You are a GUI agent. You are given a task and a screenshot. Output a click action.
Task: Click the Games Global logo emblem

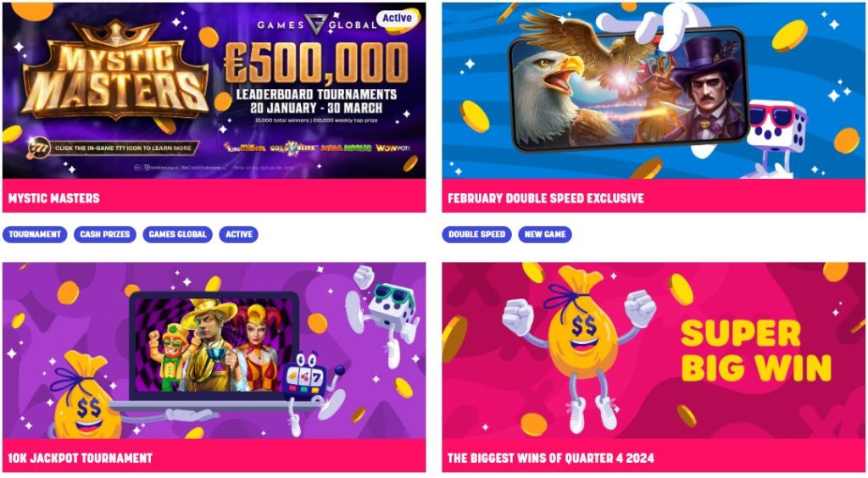(x=316, y=25)
